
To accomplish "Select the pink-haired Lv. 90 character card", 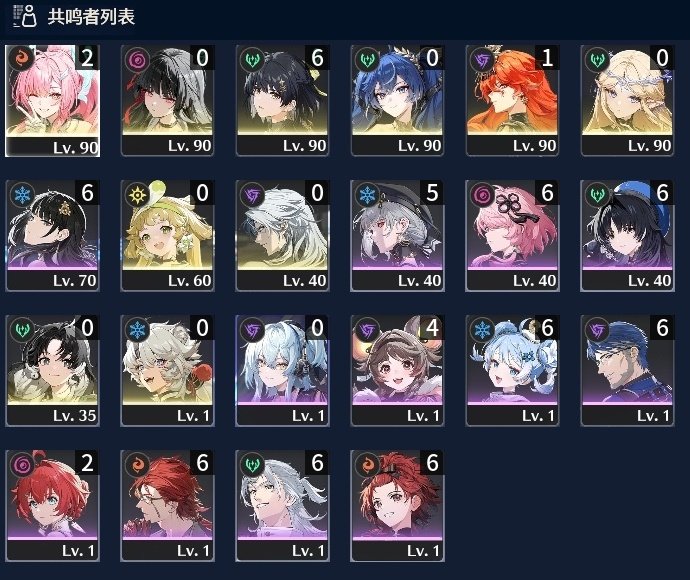I will 52,101.
